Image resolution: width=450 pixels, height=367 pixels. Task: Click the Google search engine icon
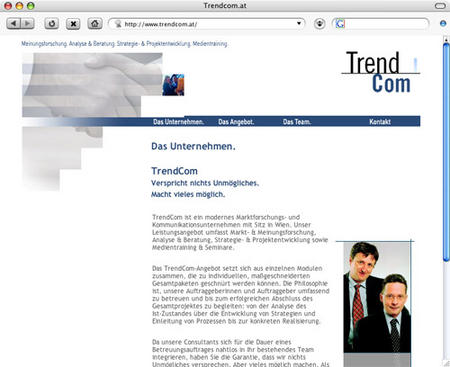pos(340,24)
